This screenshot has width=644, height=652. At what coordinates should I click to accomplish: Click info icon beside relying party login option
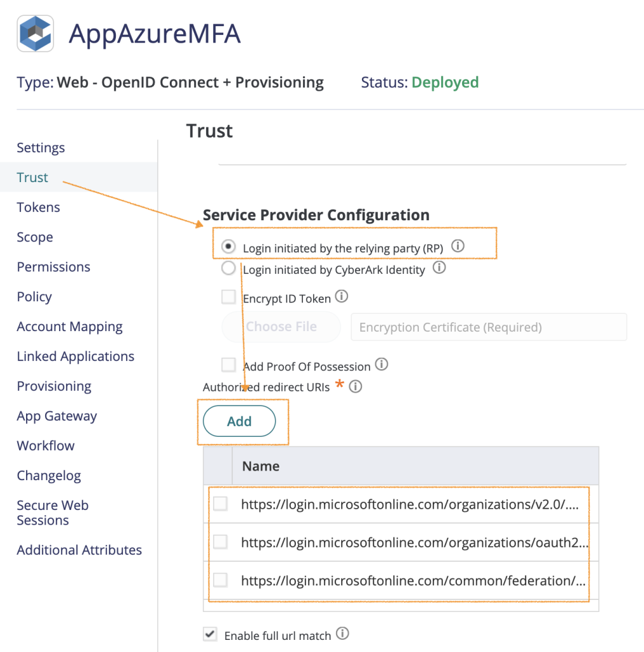[458, 246]
